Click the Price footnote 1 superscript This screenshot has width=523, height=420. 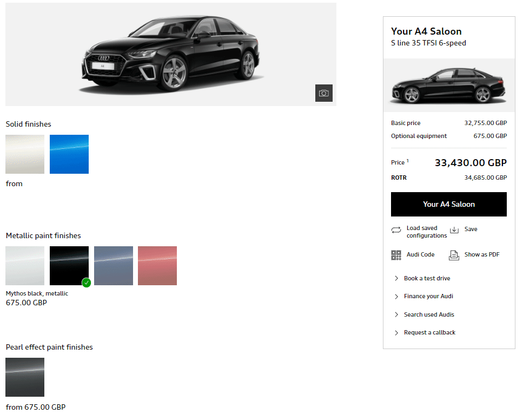point(408,161)
